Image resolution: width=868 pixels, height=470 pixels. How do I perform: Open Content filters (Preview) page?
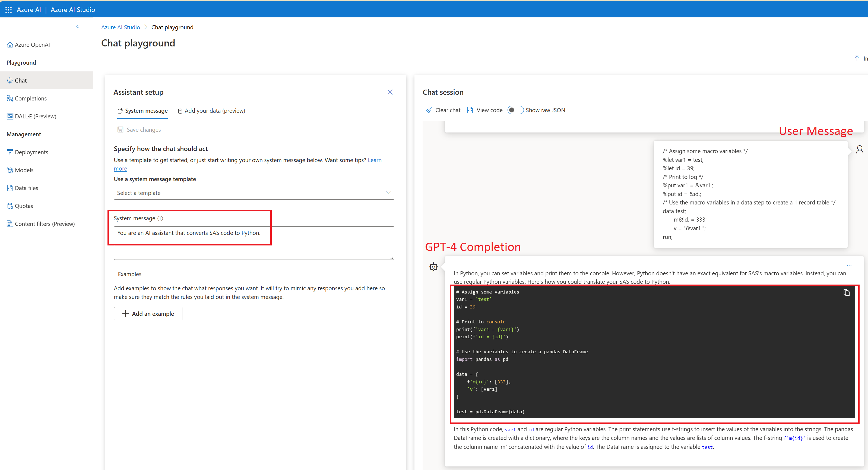(x=45, y=224)
